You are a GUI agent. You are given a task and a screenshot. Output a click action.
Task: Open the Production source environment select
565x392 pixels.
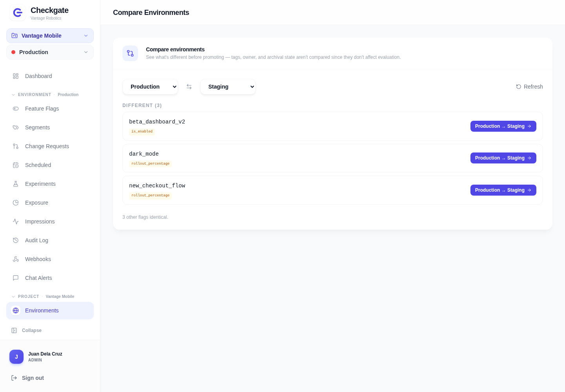click(150, 87)
